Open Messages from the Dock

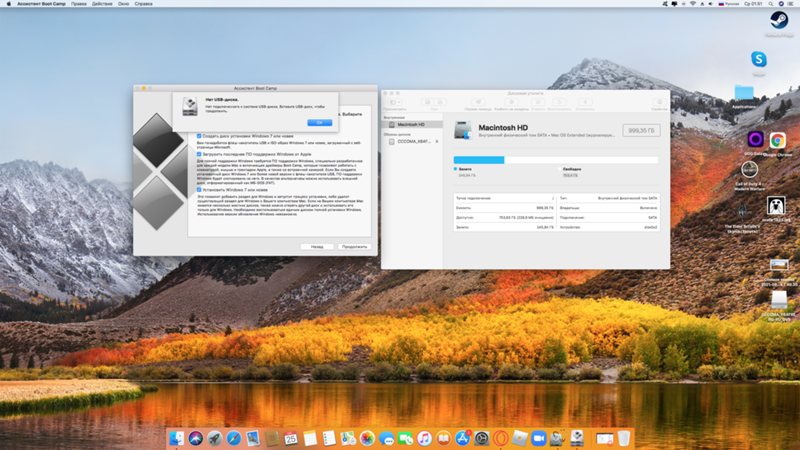click(x=386, y=438)
